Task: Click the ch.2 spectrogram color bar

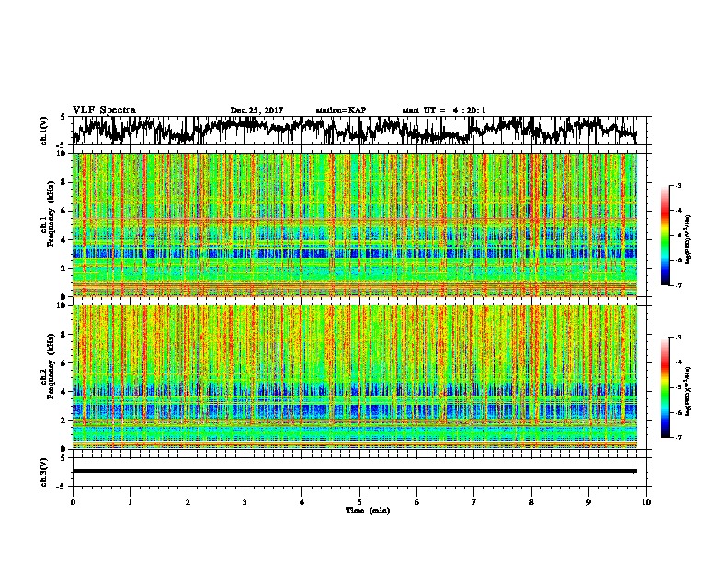Action: pos(665,387)
